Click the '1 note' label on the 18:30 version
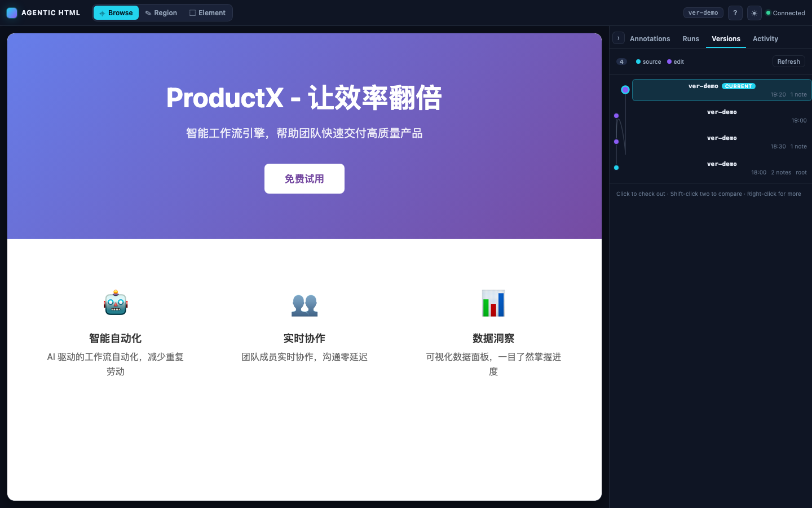Screen dimensions: 812x508 (x=798, y=147)
